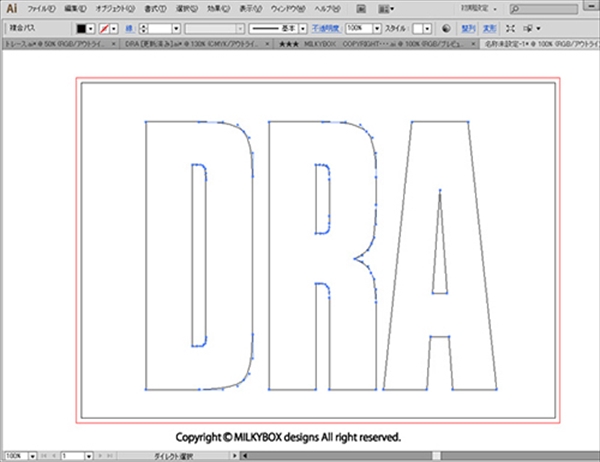This screenshot has width=600, height=462.
Task: Click the 複合パス selection type label
Action: pyautogui.click(x=22, y=28)
